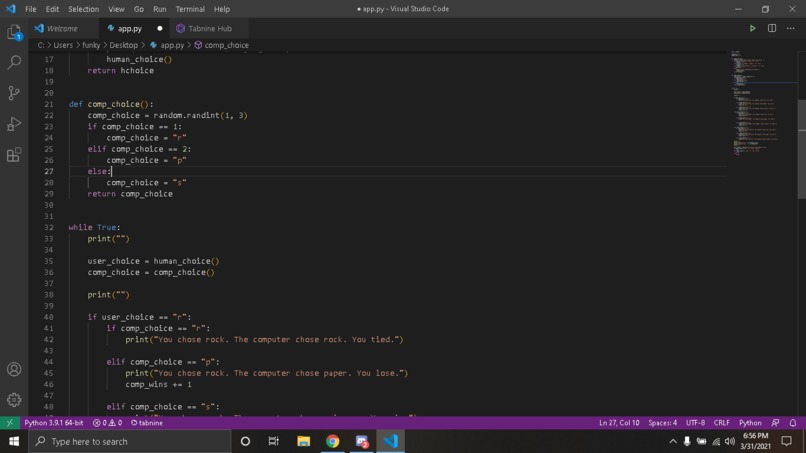Screen dimensions: 806x453
Task: Open the Manage gear icon
Action: 14,400
